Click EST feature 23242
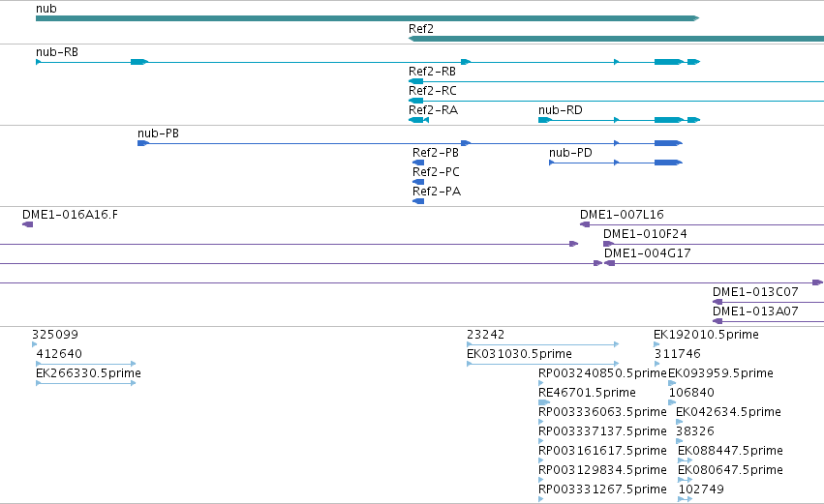This screenshot has width=824, height=504. pos(542,344)
